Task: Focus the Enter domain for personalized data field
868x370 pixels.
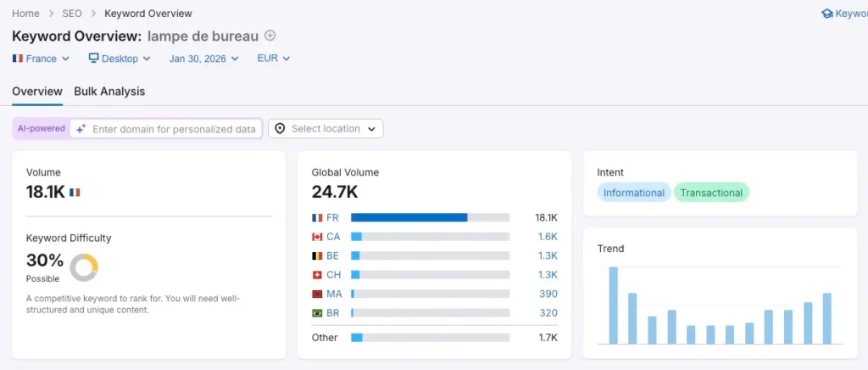Action: click(x=165, y=129)
